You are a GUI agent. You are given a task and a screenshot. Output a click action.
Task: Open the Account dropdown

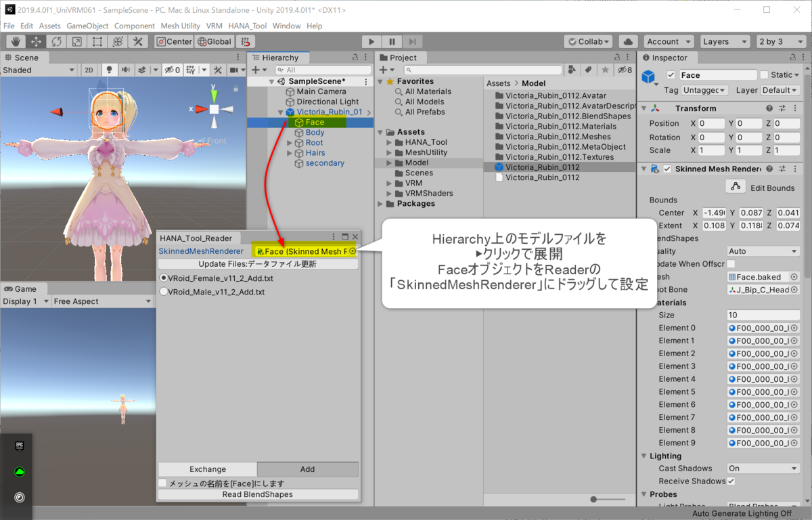click(x=669, y=41)
